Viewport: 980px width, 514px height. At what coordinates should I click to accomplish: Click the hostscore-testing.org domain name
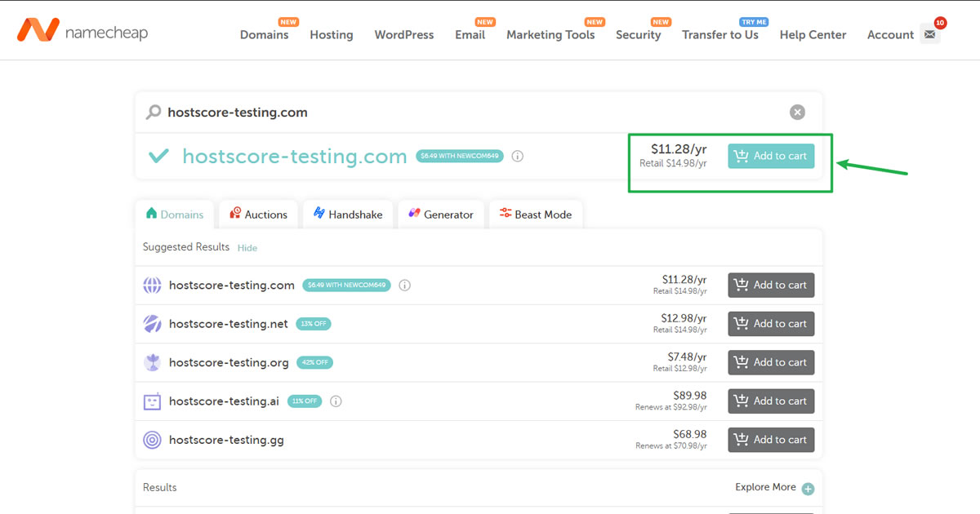229,363
